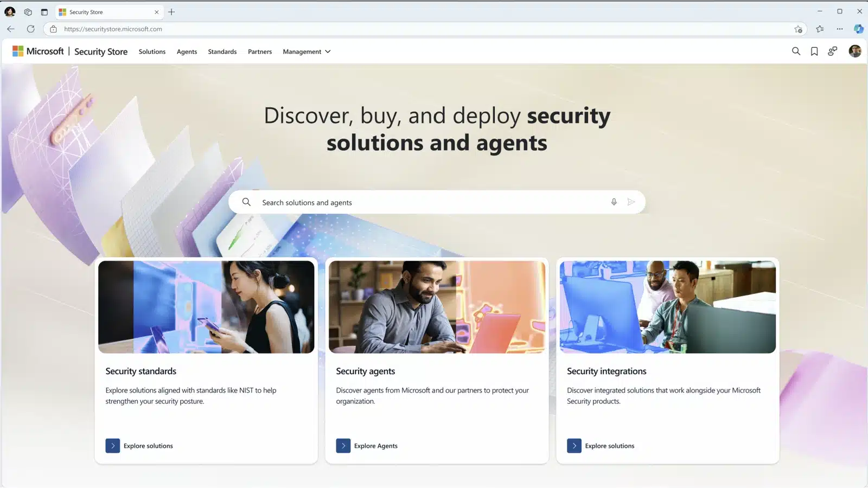Screen dimensions: 868x488
Task: Reload the Security Store page
Action: (x=30, y=29)
